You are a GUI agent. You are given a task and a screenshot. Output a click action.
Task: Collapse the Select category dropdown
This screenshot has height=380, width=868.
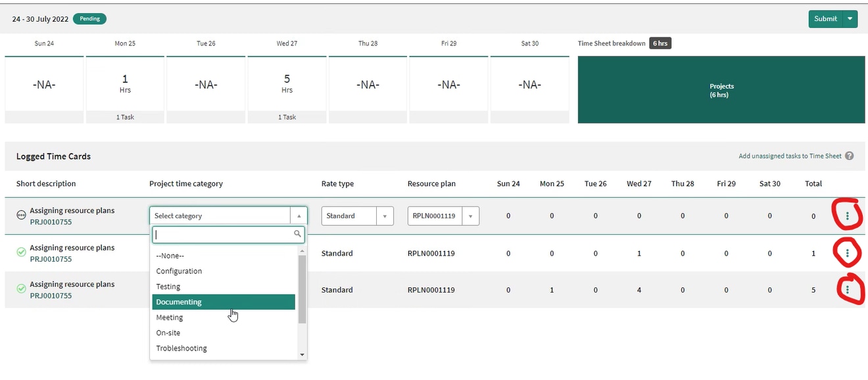299,216
